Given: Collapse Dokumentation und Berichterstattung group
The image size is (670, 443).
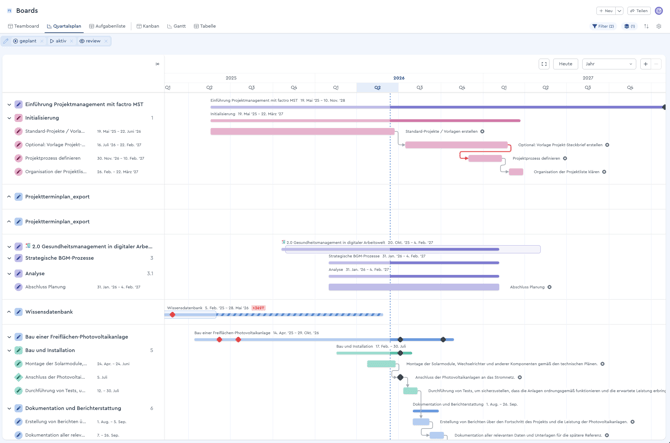Looking at the screenshot, I should [x=9, y=408].
